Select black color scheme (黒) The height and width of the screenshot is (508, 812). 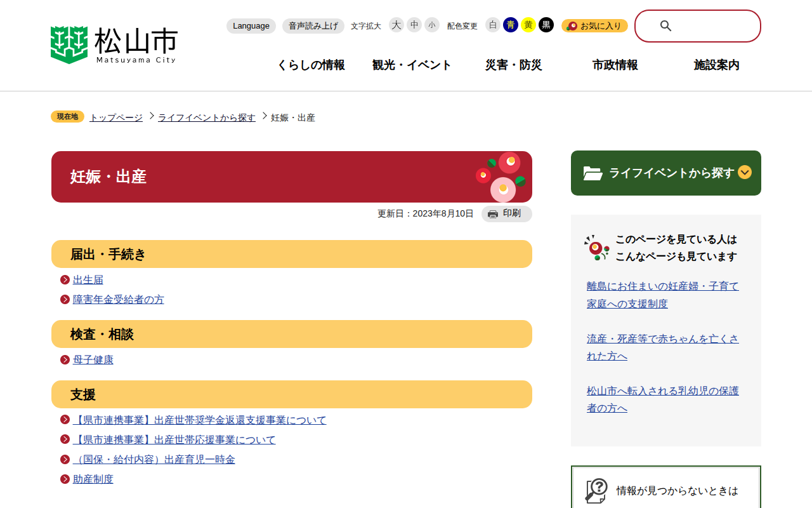pyautogui.click(x=546, y=25)
